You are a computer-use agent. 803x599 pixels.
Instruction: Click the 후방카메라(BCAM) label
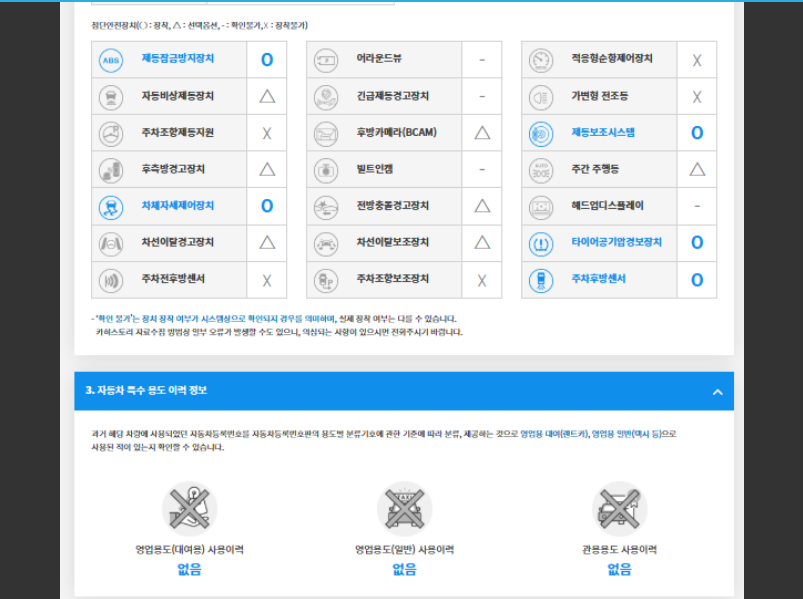coord(397,132)
